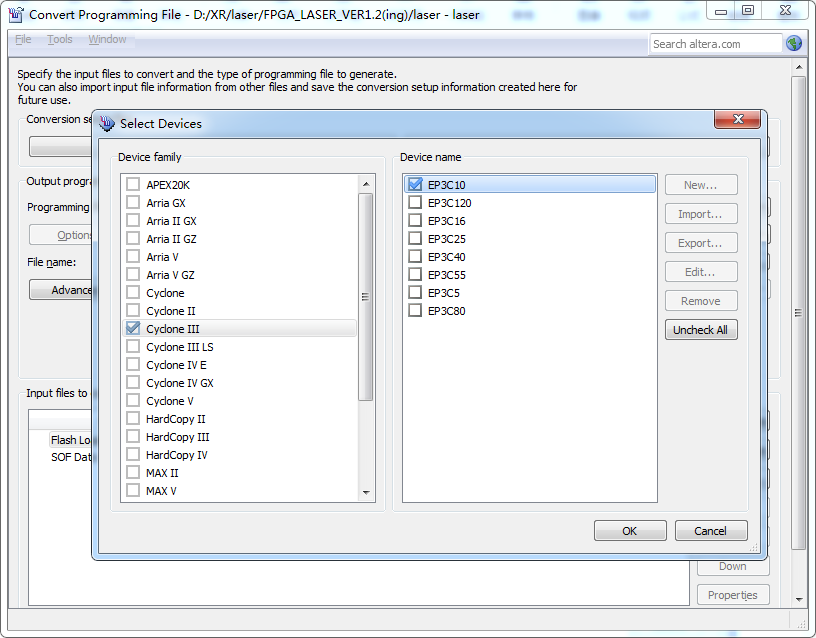This screenshot has width=816, height=638.
Task: Tick the EP3C25 device checkbox
Action: tap(415, 238)
